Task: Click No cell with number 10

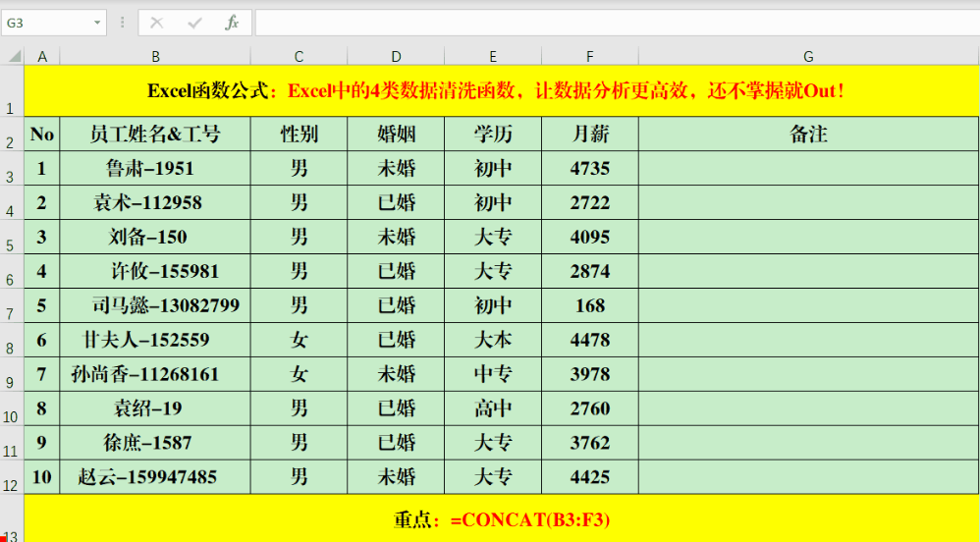Action: 42,477
